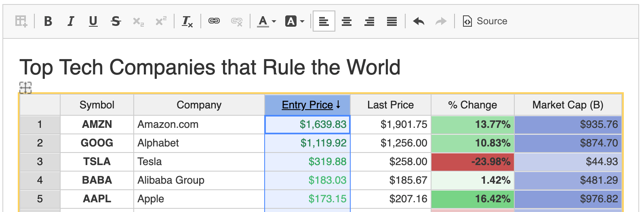Click the Redo arrow
Image resolution: width=644 pixels, height=212 pixels.
(441, 21)
